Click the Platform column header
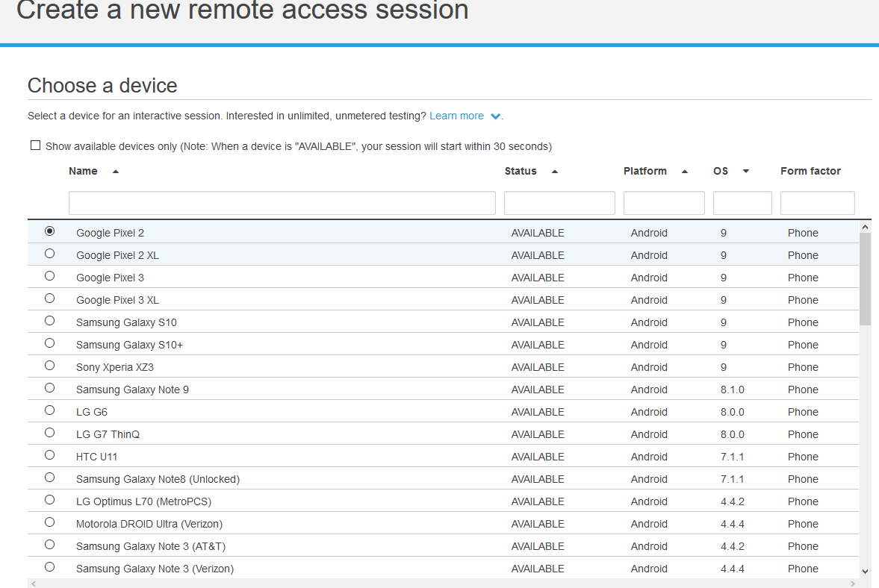 pyautogui.click(x=645, y=172)
